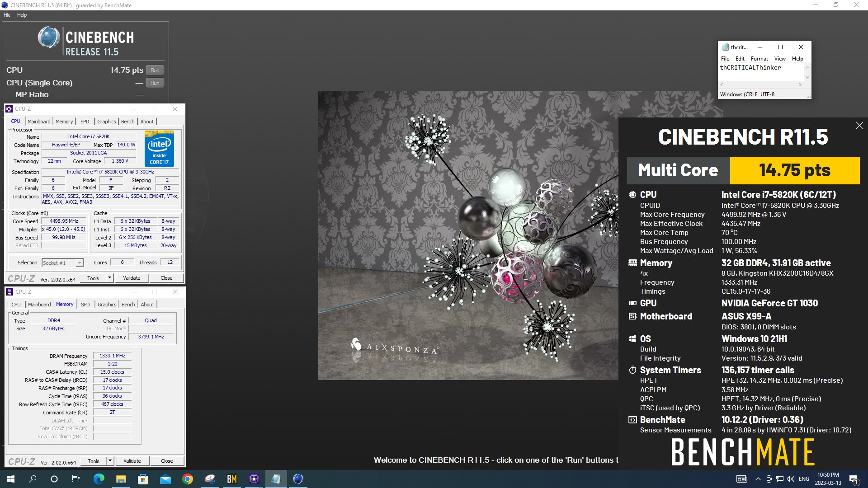Click Validate in lower CPU-Z window
This screenshot has width=868, height=488.
tap(132, 461)
